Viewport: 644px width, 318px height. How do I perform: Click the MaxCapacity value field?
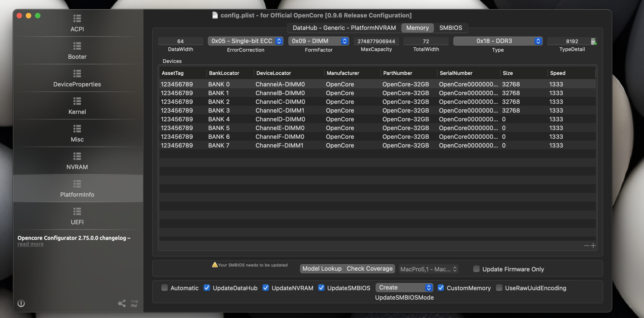point(376,41)
